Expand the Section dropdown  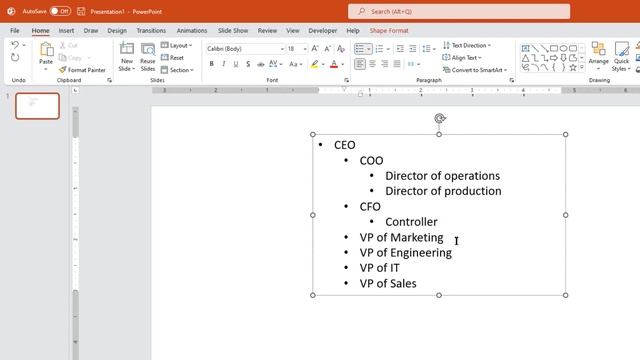click(177, 70)
